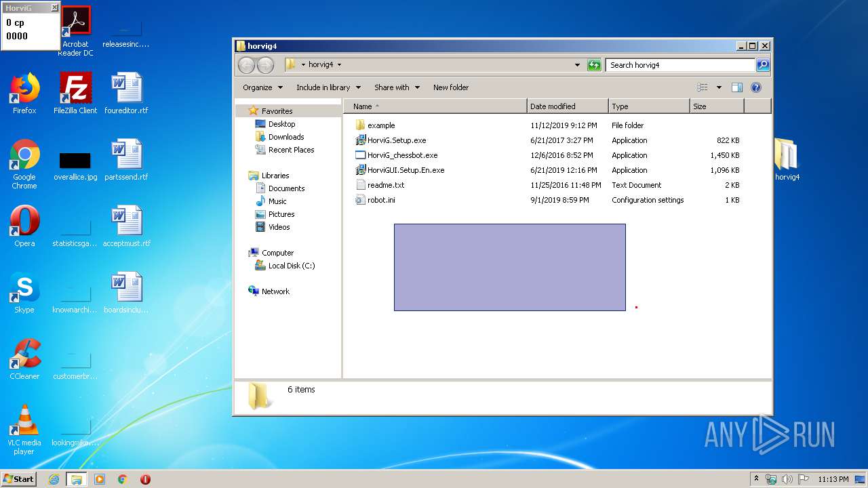Screen dimensions: 868x488
Task: Expand the address bar history dropdown
Action: coord(577,65)
